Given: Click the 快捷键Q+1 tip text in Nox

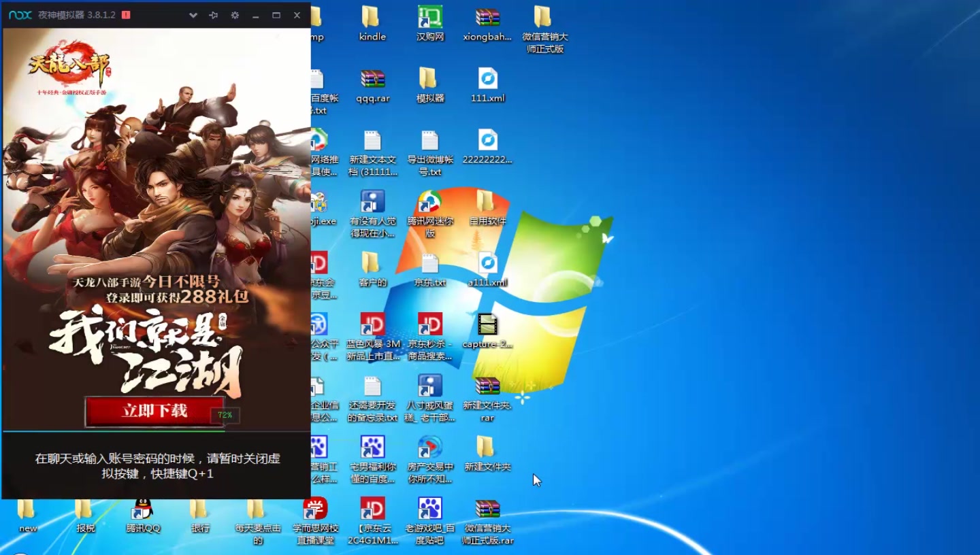Looking at the screenshot, I should (x=182, y=473).
